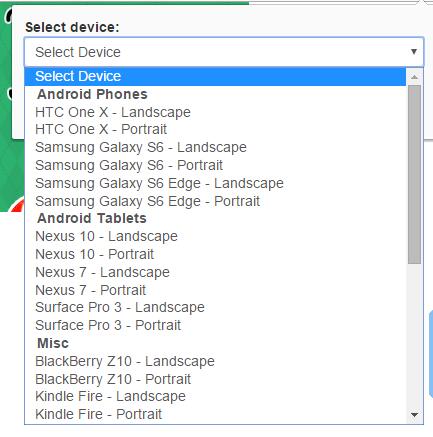This screenshot has height=437, width=433.
Task: Pick Nexus 7 - Portrait
Action: pos(215,290)
